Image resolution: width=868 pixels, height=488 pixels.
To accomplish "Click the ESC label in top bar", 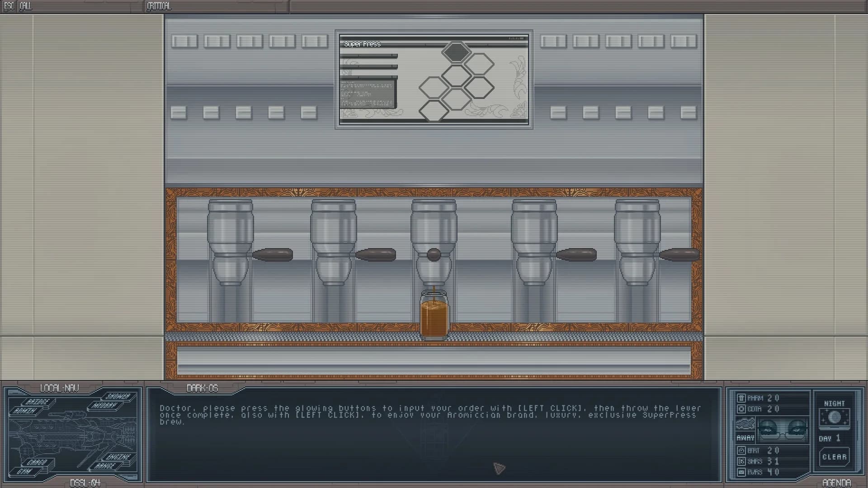I will (9, 6).
